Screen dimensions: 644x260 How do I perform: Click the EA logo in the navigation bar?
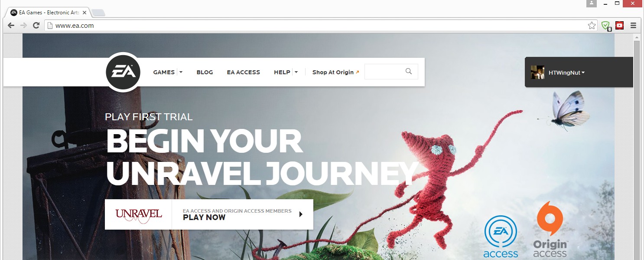coord(124,72)
